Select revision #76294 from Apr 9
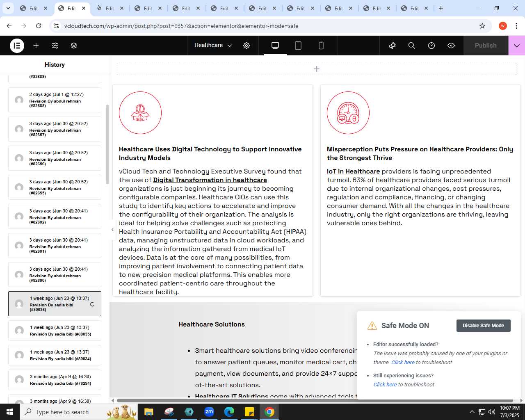Screen dimensions: 525x420 [55, 380]
